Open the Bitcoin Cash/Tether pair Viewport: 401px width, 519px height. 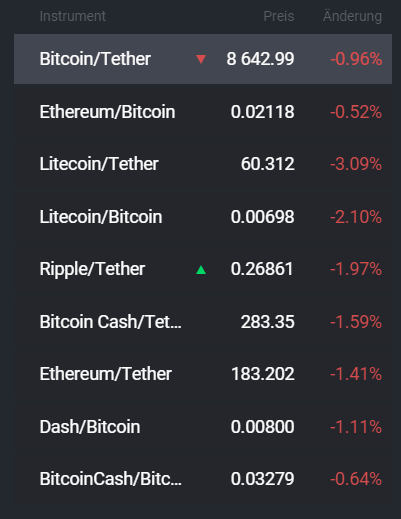click(x=203, y=322)
